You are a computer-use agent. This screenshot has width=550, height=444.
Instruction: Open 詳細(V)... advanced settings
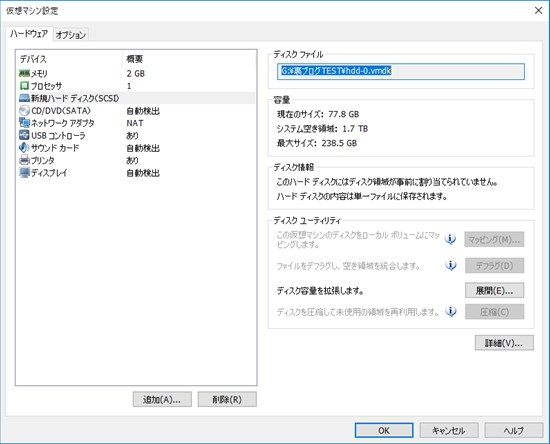[504, 343]
